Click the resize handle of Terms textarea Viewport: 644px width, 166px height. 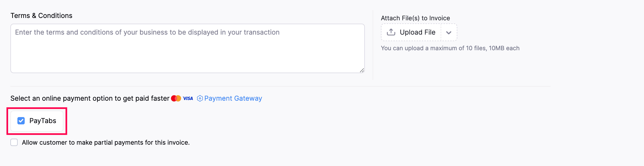click(x=362, y=70)
